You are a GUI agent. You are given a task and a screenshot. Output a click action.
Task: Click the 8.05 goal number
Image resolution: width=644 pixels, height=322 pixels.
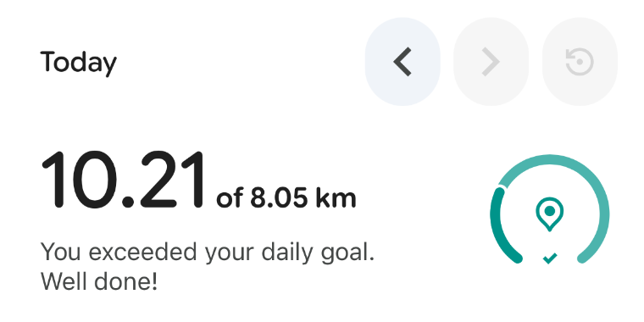coord(279,198)
